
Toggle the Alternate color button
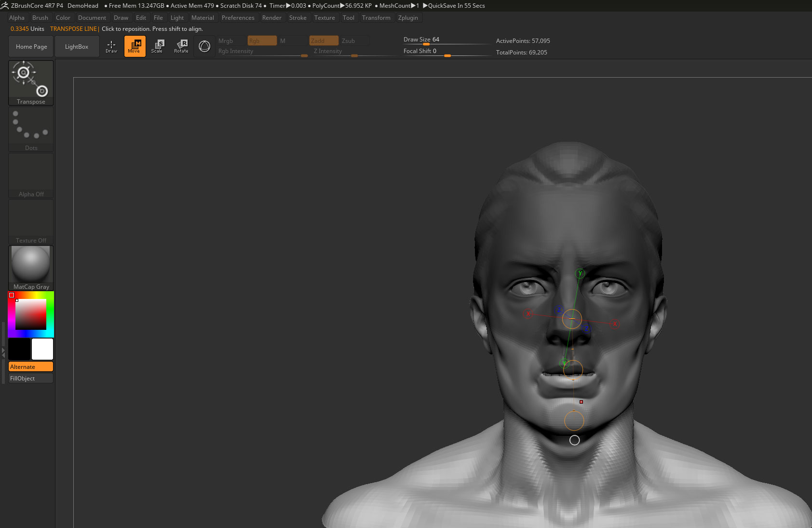31,366
